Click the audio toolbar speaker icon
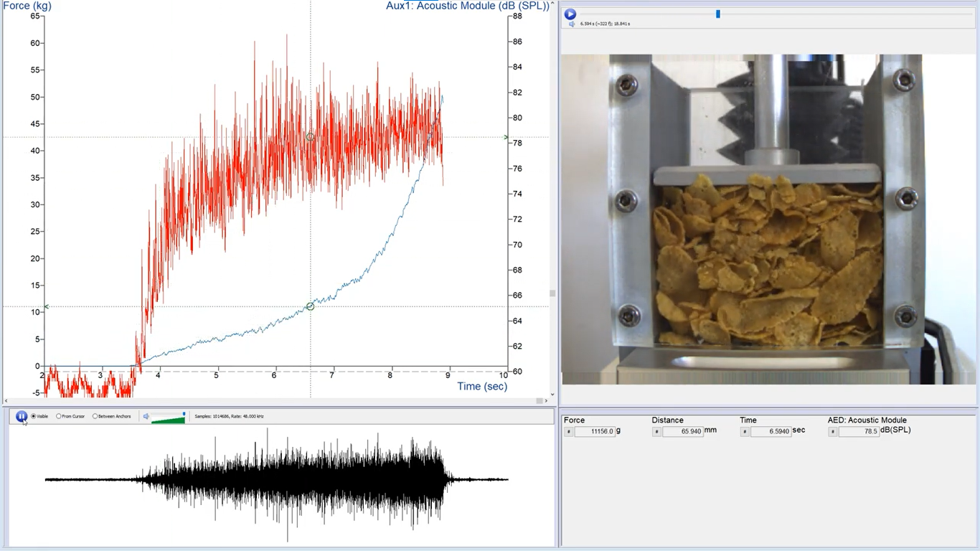 tap(146, 416)
